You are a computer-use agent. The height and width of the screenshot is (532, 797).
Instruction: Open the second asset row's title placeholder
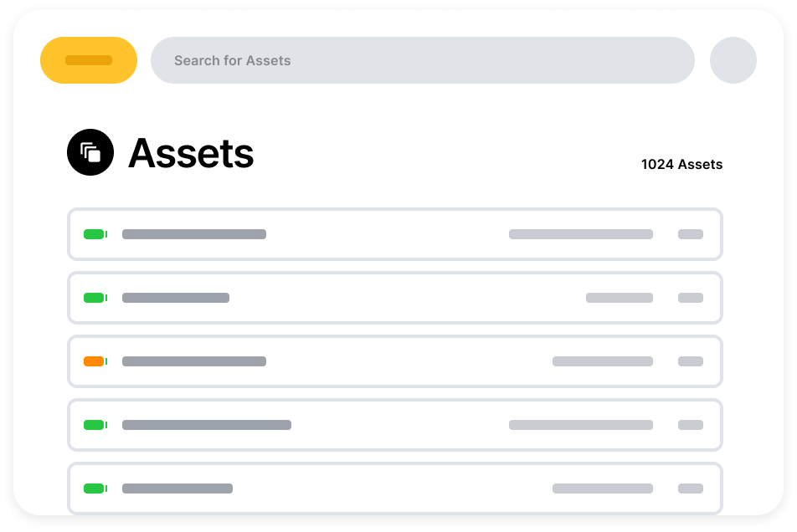pos(176,298)
